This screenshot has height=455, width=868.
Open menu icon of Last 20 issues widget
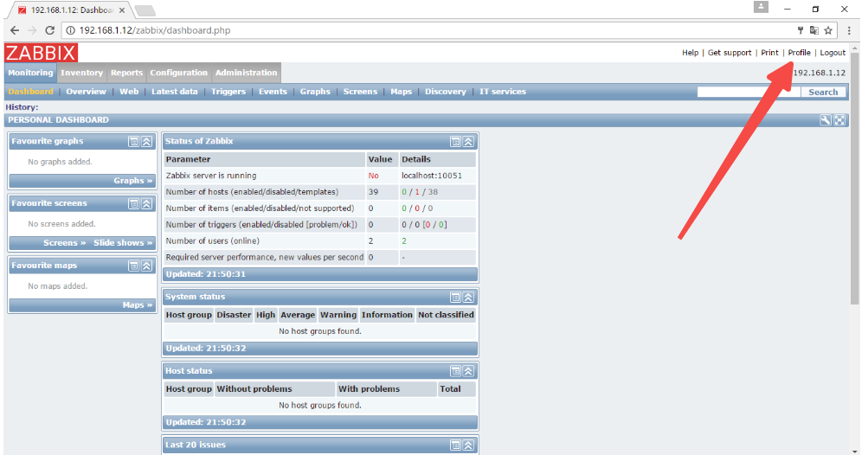[x=455, y=445]
